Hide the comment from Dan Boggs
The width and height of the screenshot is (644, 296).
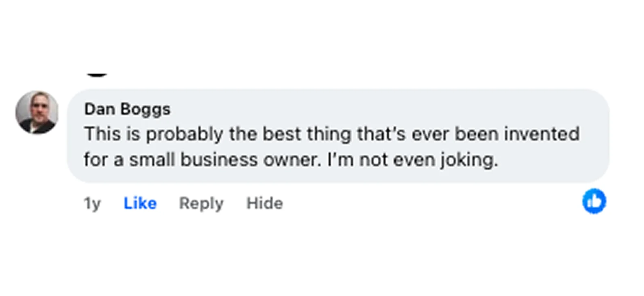pyautogui.click(x=264, y=203)
